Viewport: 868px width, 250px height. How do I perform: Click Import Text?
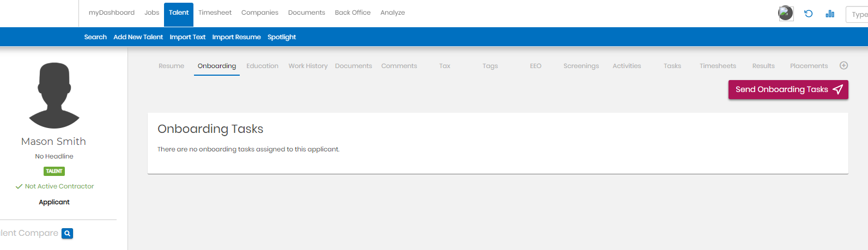(187, 37)
